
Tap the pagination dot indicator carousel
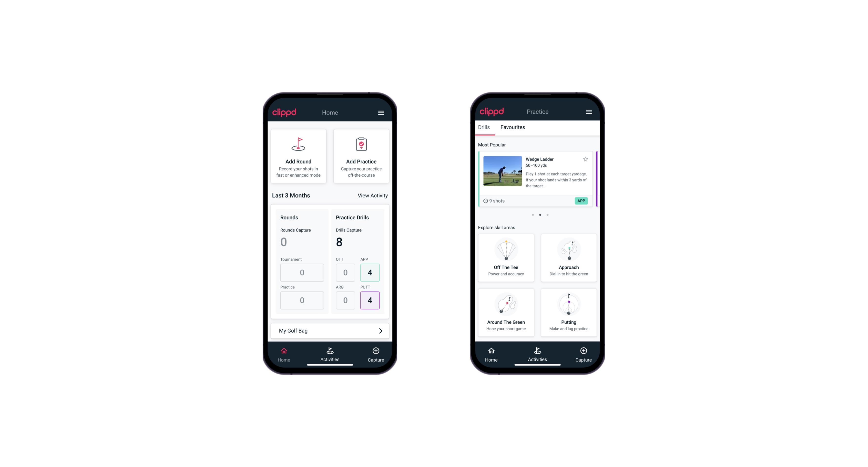(540, 214)
